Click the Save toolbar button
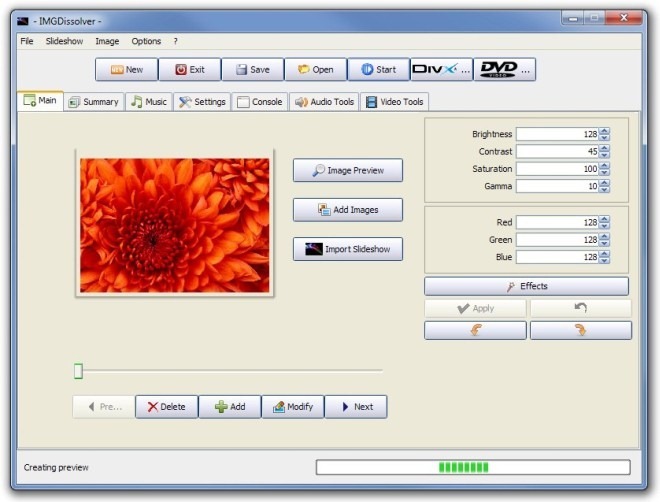This screenshot has height=502, width=660. point(253,69)
